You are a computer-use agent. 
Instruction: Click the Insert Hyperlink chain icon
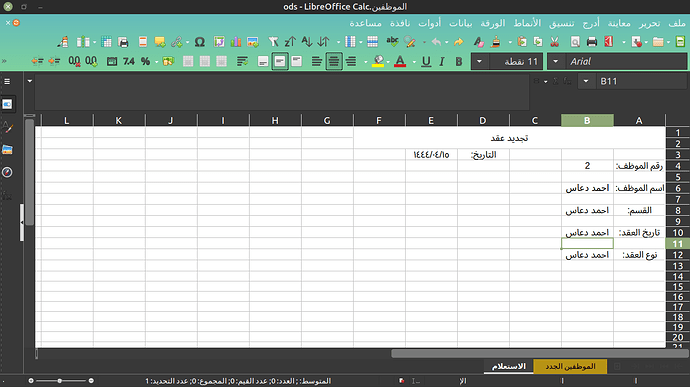pyautogui.click(x=177, y=42)
